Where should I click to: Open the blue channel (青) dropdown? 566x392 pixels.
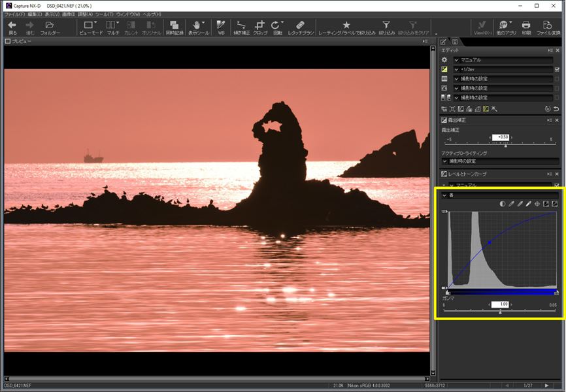500,195
